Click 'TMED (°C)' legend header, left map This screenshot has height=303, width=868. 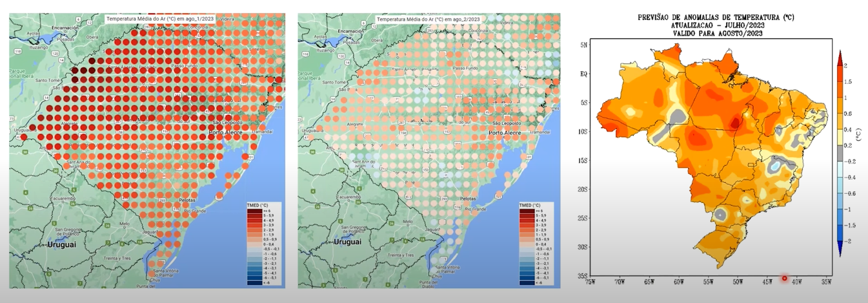tap(259, 205)
